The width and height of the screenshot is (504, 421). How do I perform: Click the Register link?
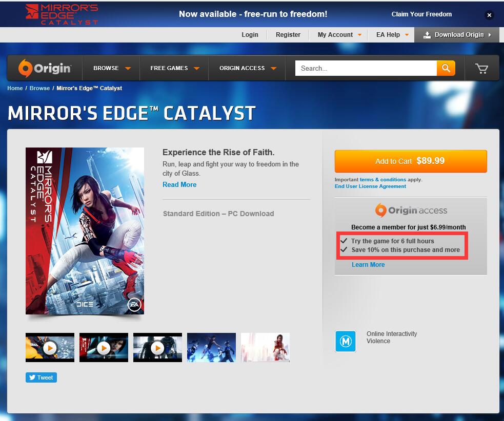click(288, 35)
